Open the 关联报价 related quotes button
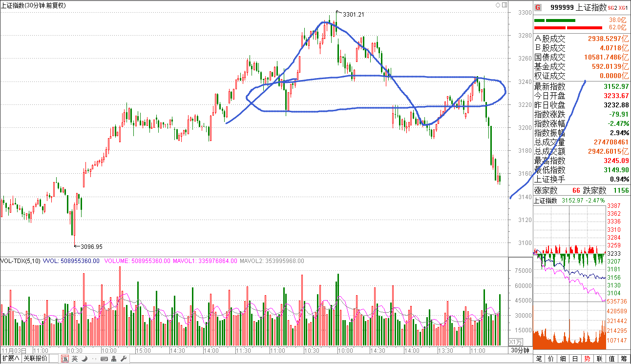This screenshot has height=364, width=631. [x=36, y=359]
